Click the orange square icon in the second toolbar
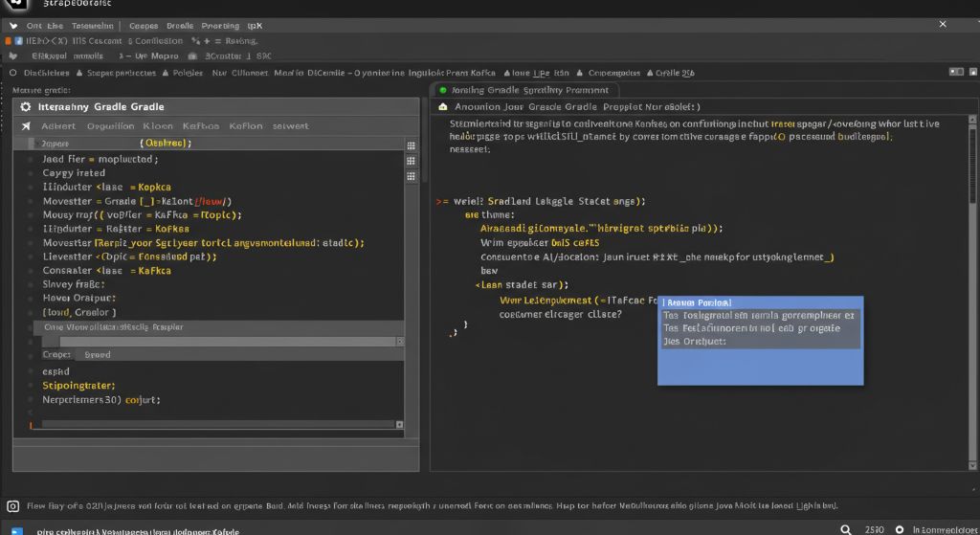 tap(8, 41)
